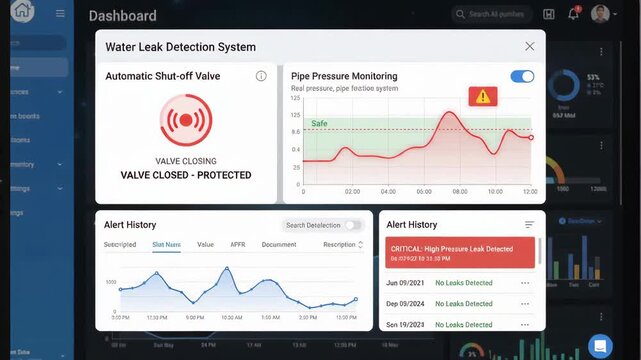641x360 pixels.
Task: Click the blue donut chart in background
Action: [x=564, y=85]
